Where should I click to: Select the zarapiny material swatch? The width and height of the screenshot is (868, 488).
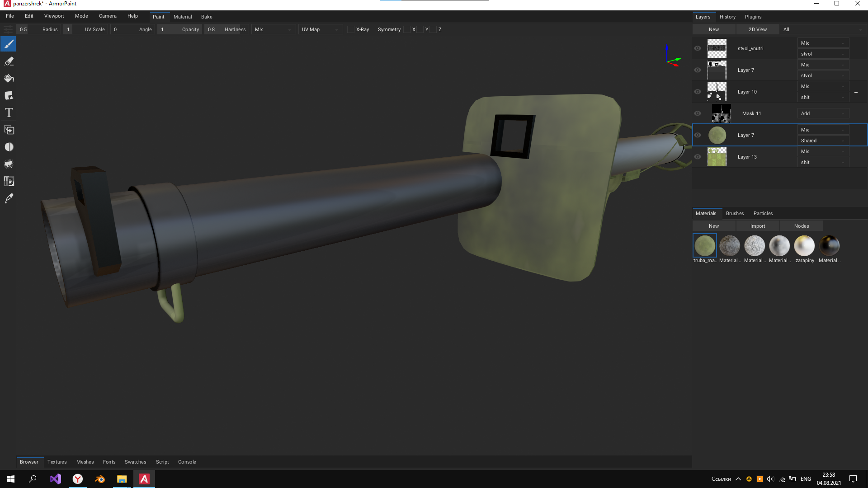804,245
